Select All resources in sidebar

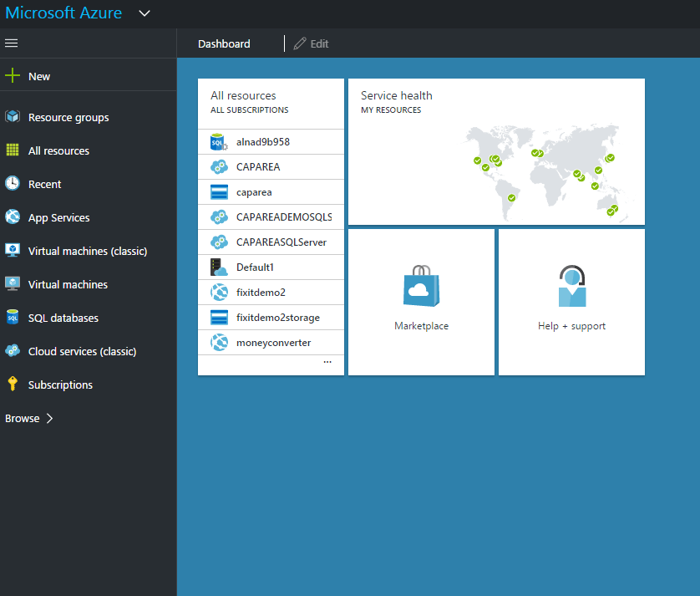[x=59, y=151]
